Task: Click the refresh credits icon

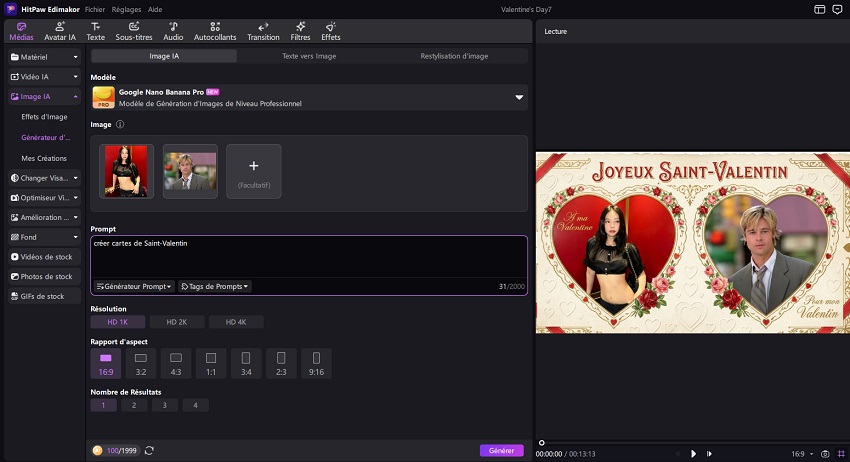Action: click(149, 450)
